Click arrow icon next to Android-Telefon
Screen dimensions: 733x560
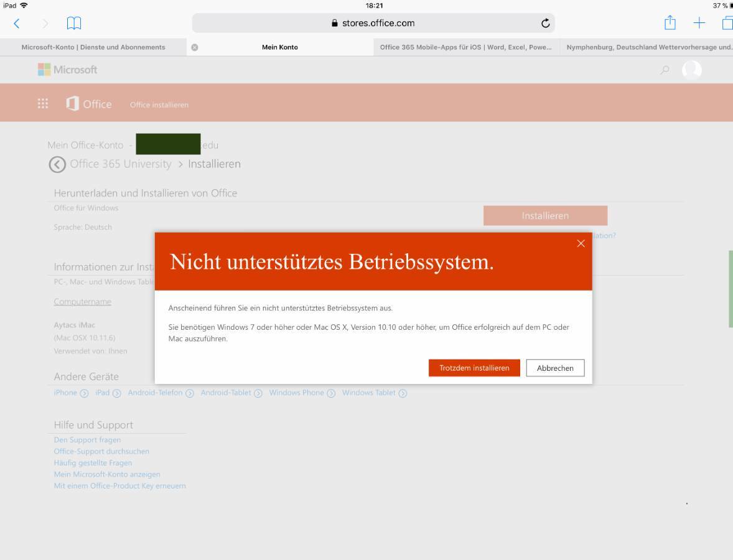189,394
